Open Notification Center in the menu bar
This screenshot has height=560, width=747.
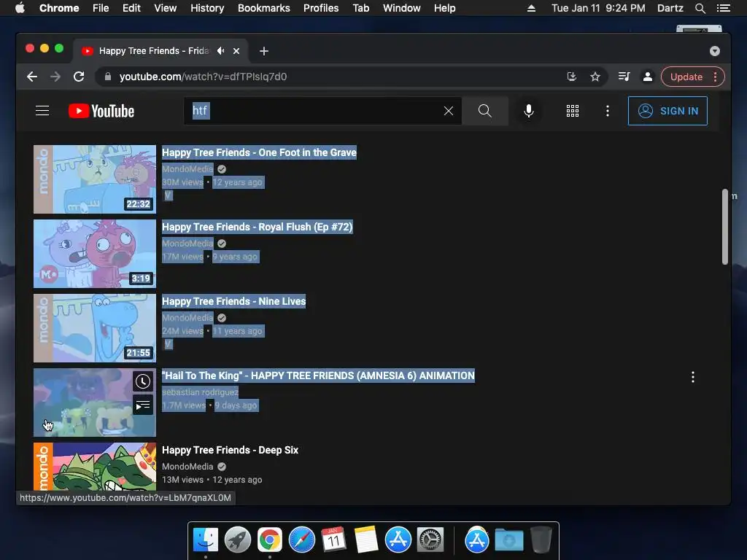tap(723, 8)
